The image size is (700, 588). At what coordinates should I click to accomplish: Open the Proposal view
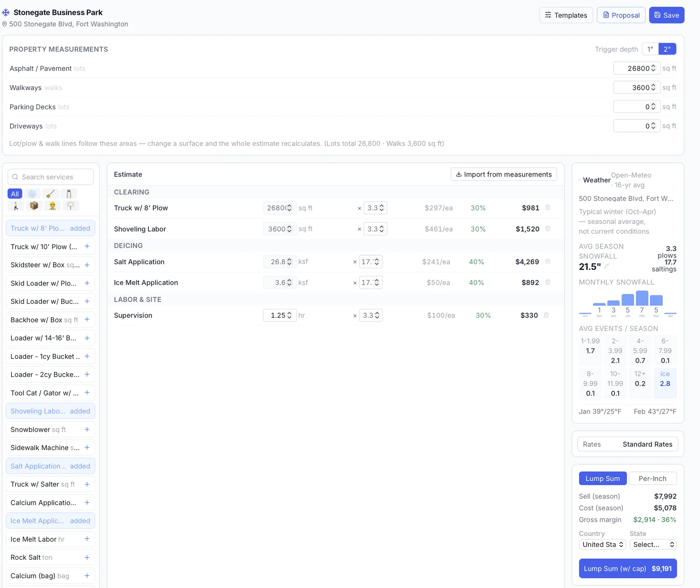tap(621, 15)
